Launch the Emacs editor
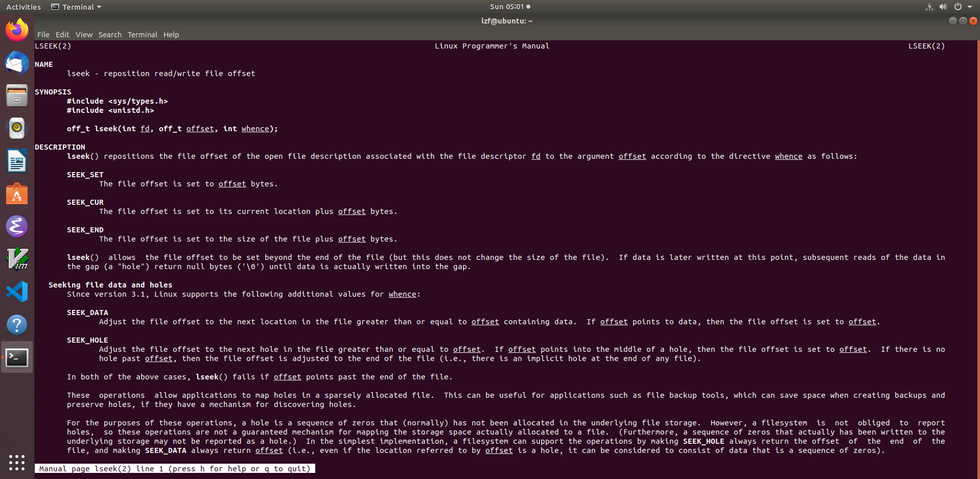 pyautogui.click(x=17, y=226)
